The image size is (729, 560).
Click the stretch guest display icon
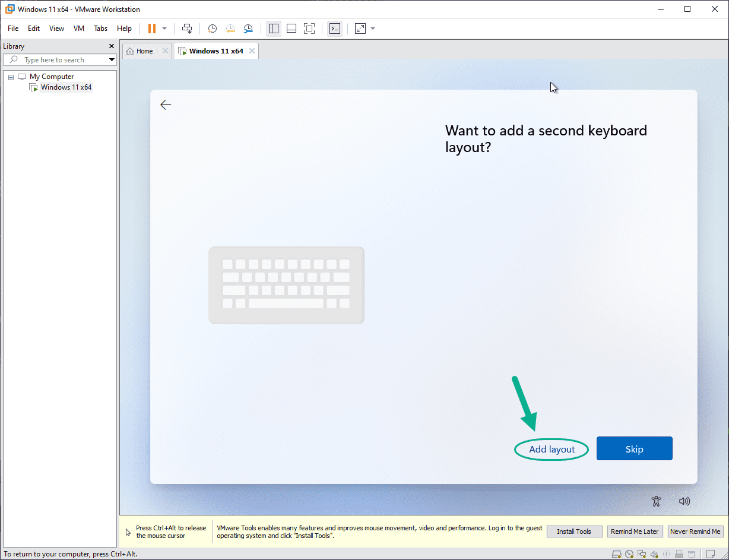(x=360, y=29)
